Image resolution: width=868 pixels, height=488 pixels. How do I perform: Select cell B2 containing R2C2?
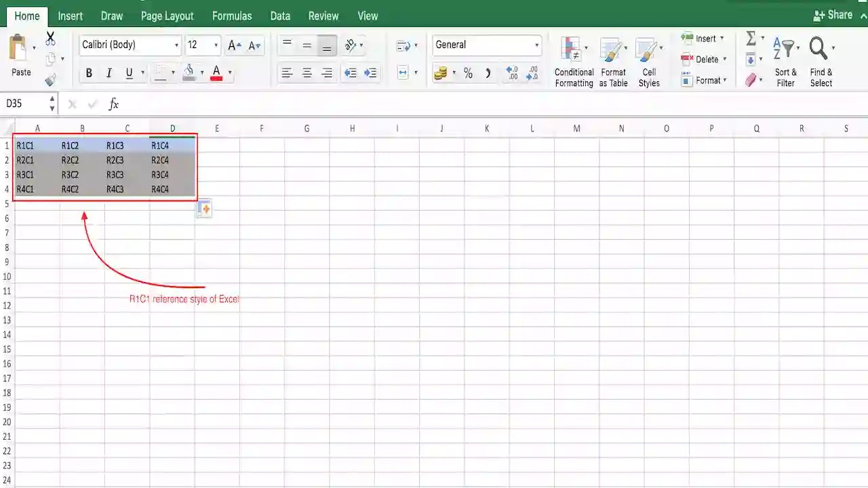click(x=82, y=160)
